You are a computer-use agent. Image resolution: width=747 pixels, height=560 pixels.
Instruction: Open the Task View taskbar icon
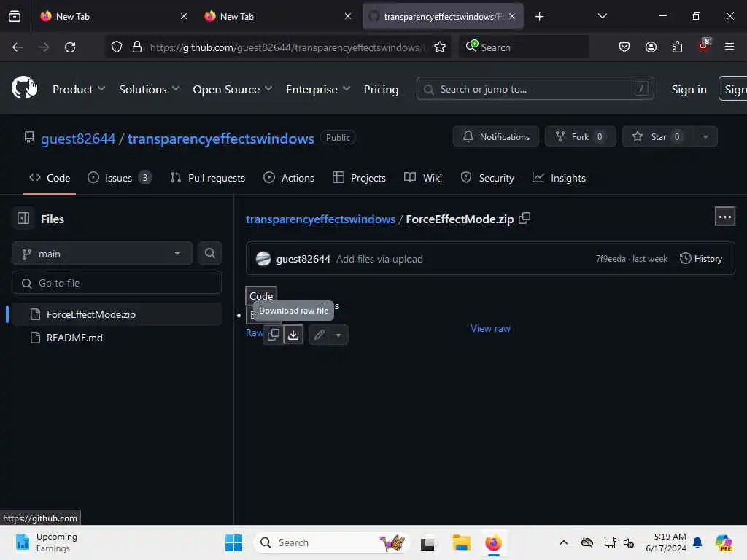click(x=427, y=542)
